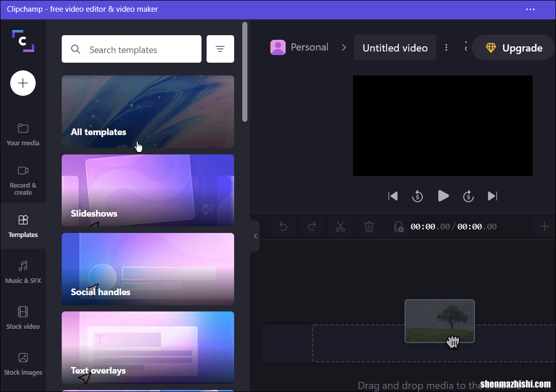Click the black video preview area

coord(443,125)
